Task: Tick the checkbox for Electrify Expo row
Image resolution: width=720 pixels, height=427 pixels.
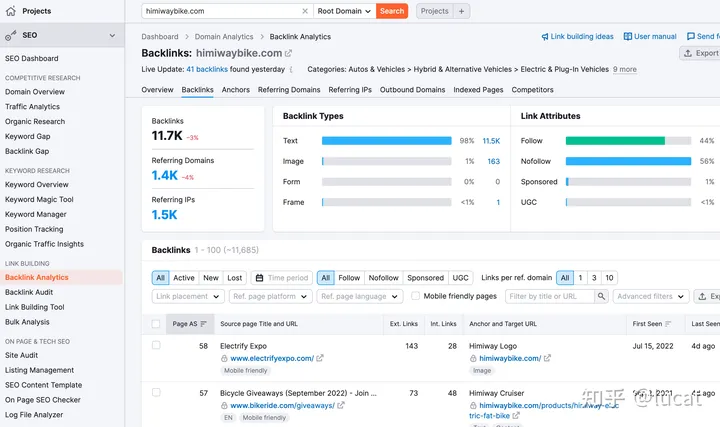Action: coord(156,345)
